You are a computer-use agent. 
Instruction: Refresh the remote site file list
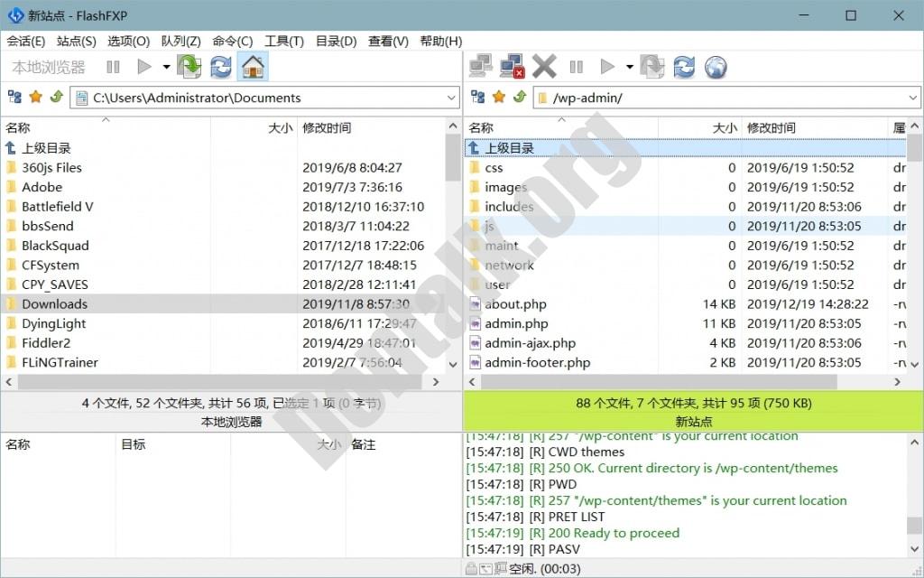pyautogui.click(x=684, y=67)
